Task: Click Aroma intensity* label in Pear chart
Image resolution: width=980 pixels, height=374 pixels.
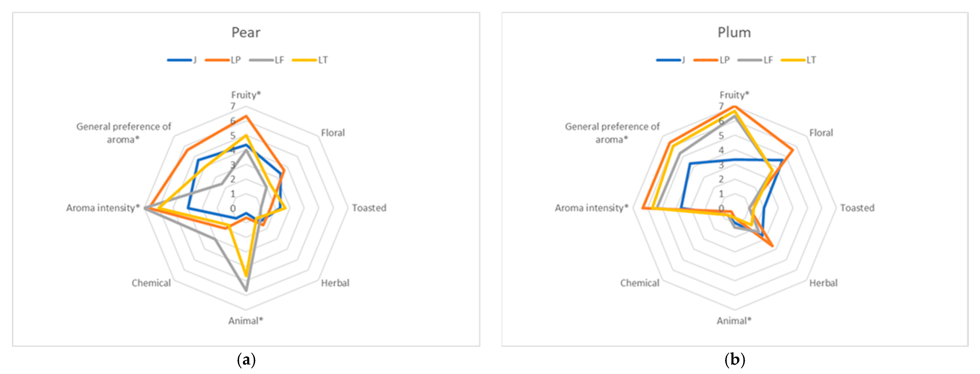Action: [103, 208]
